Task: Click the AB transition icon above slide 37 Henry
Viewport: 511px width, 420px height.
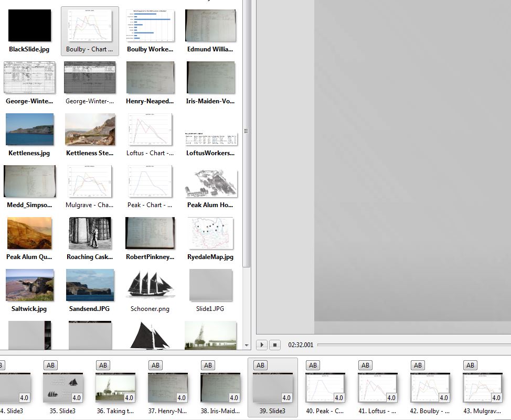Action: 156,365
